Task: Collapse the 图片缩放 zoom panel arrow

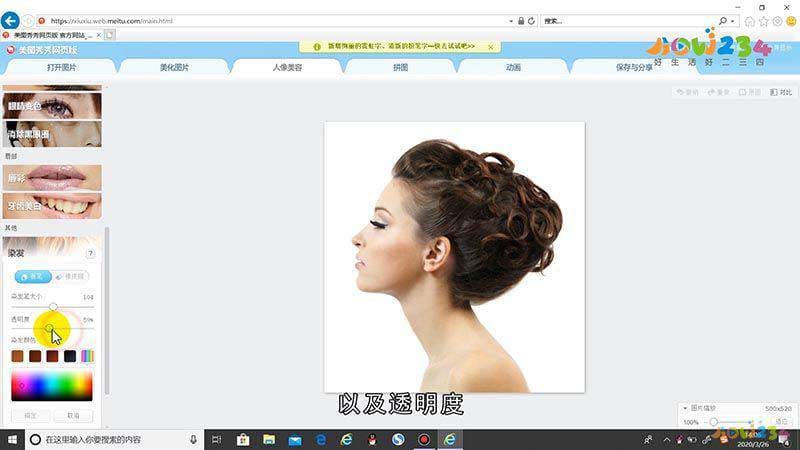Action: point(685,408)
